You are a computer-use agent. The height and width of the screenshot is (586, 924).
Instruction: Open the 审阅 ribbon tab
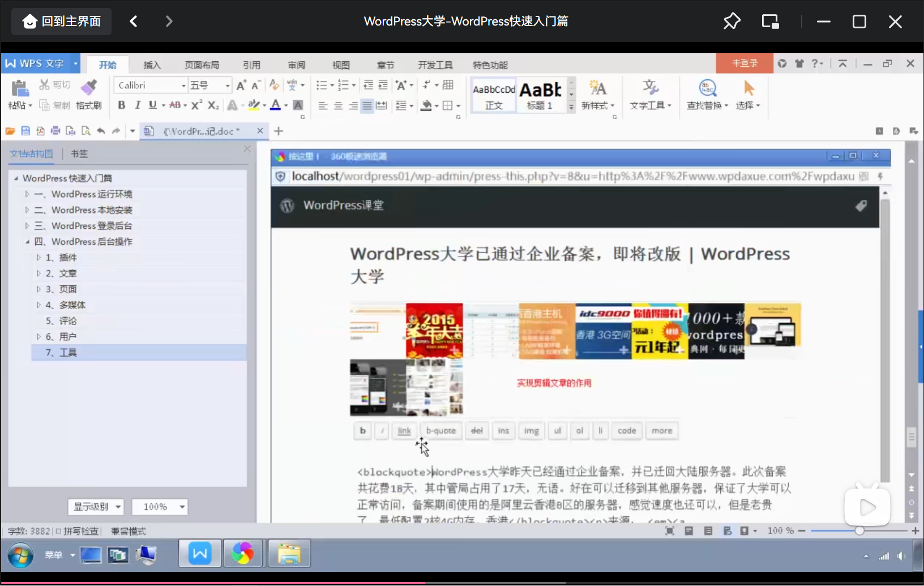pos(296,65)
